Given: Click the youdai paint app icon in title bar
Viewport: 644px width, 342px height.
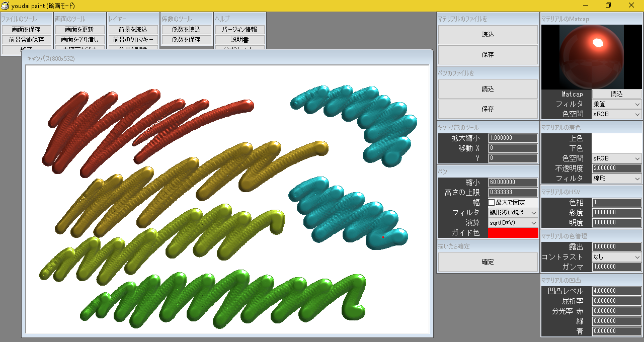Looking at the screenshot, I should point(5,6).
